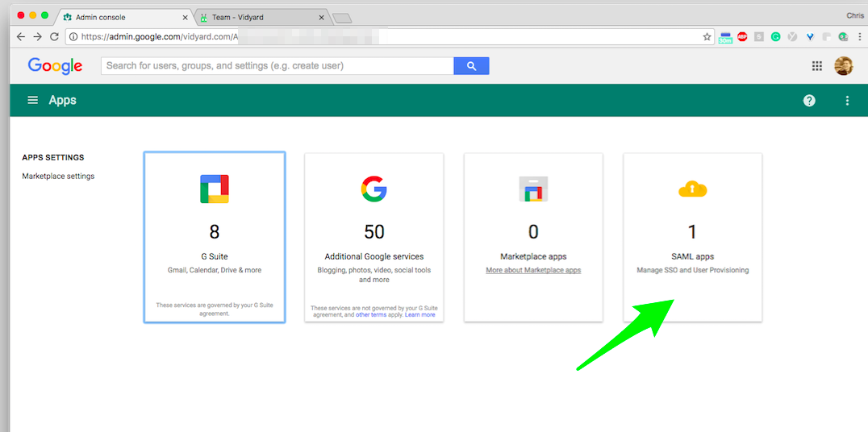Reload the page with the refresh icon
The width and height of the screenshot is (868, 432).
[x=54, y=36]
